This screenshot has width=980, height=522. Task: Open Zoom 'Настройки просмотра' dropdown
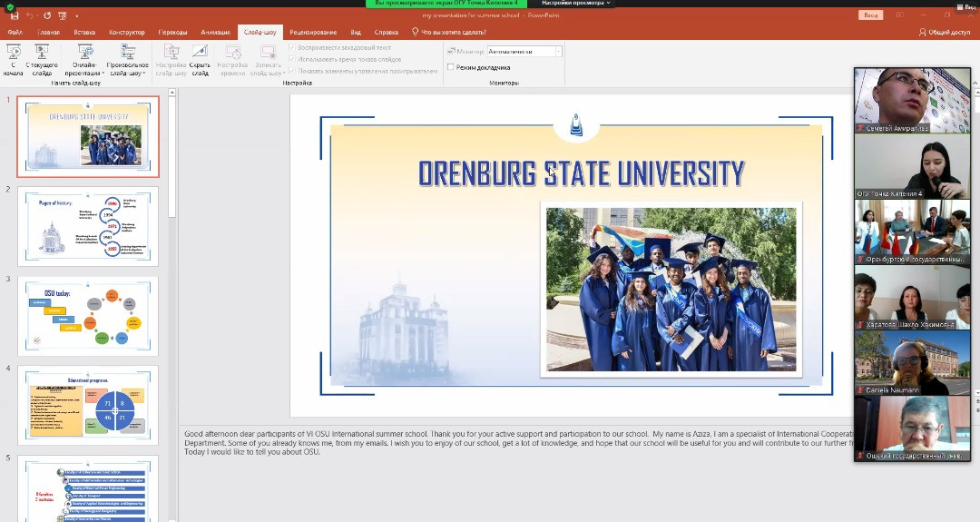coord(577,4)
